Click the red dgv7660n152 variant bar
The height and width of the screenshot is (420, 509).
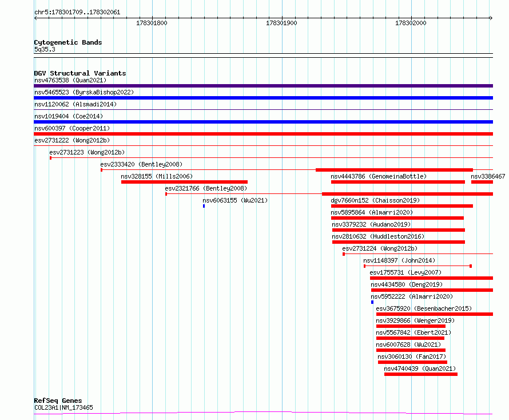(402, 206)
